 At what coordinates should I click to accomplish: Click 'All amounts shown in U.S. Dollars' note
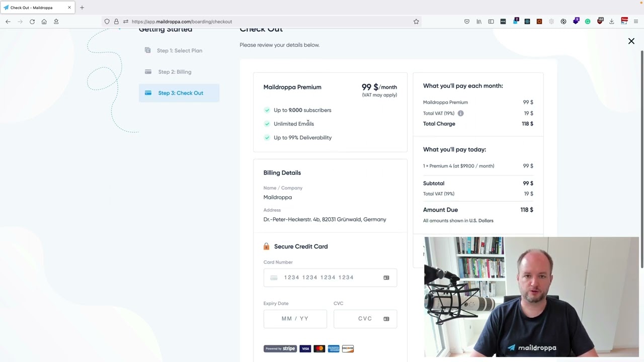[458, 221]
